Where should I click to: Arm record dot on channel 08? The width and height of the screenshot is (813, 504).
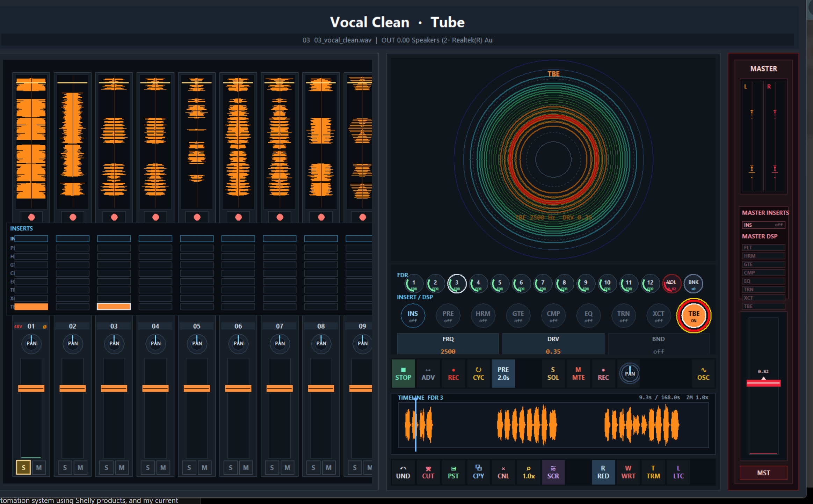click(x=321, y=217)
